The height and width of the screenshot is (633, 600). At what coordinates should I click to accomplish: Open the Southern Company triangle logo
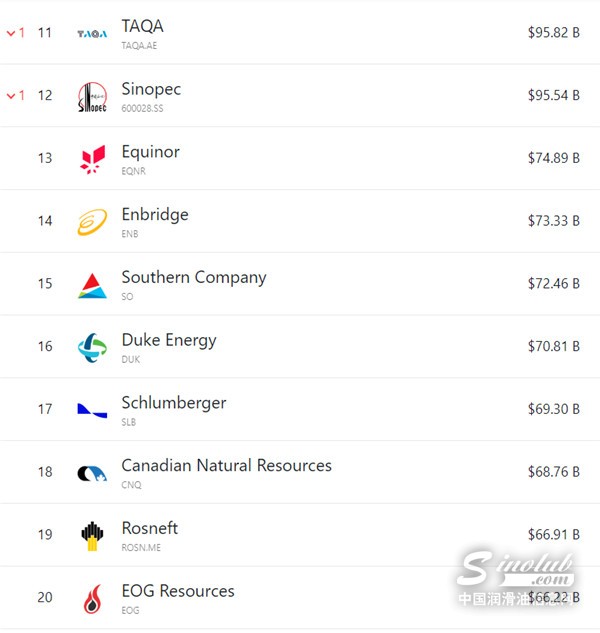coord(92,285)
